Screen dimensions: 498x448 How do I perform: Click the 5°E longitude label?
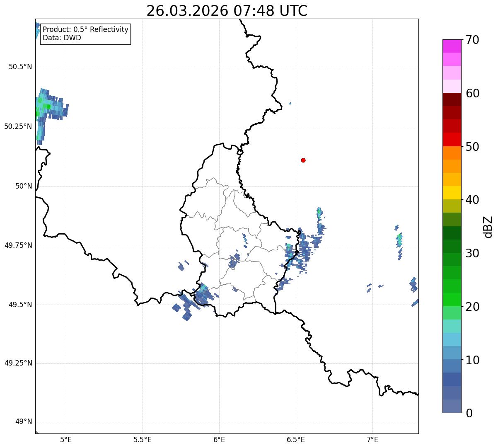66,440
